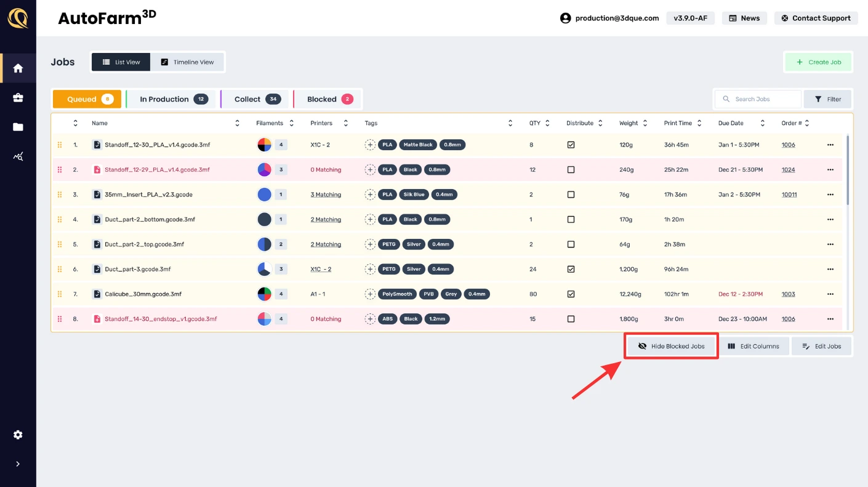This screenshot has height=487, width=868.
Task: Sort by Printers column arrows
Action: click(x=345, y=123)
